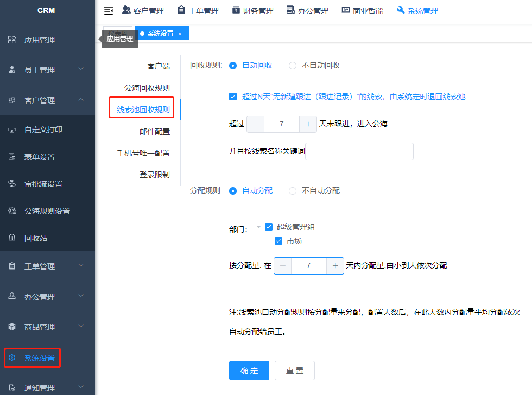Click the 自定义打印 printer icon
The width and height of the screenshot is (532, 395).
pos(12,130)
